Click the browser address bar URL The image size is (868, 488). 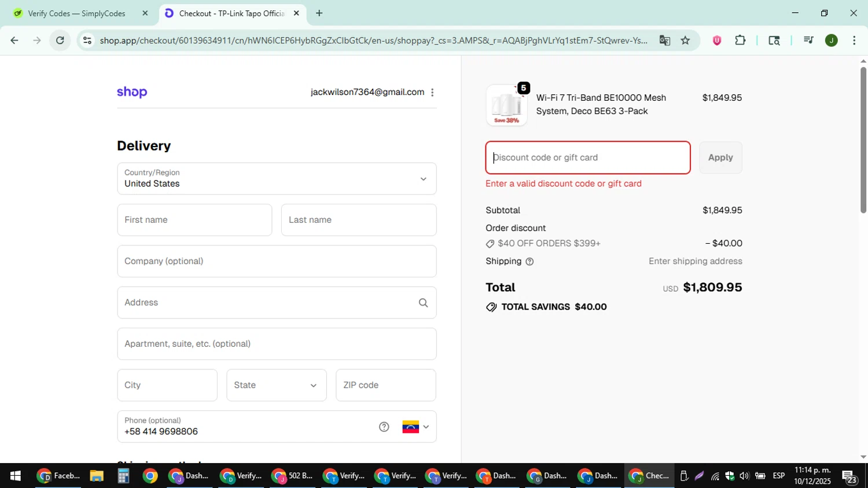(373, 41)
